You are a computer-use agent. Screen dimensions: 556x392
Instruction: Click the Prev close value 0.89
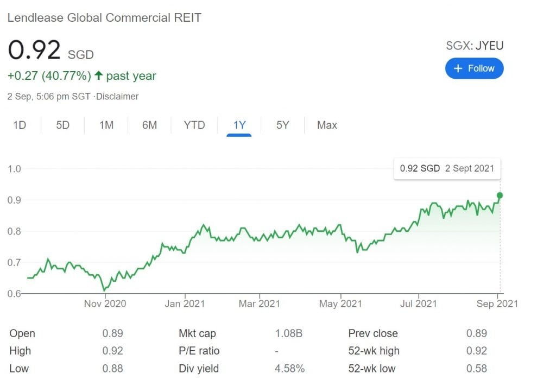[477, 333]
